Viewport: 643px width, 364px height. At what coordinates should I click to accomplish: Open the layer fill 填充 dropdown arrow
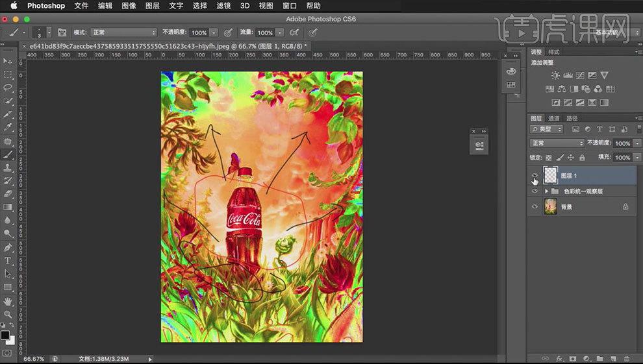point(637,157)
